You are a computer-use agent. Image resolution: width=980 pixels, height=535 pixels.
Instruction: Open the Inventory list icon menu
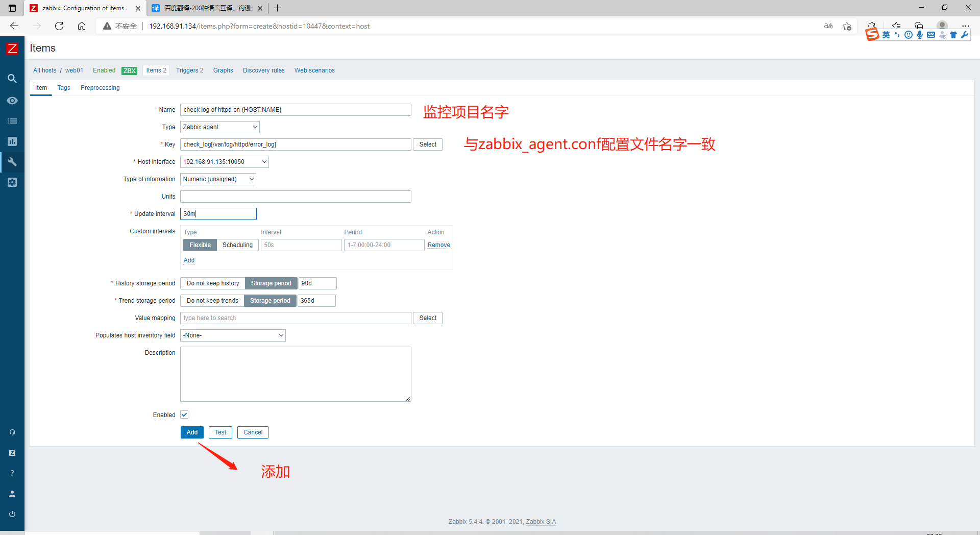coord(12,121)
